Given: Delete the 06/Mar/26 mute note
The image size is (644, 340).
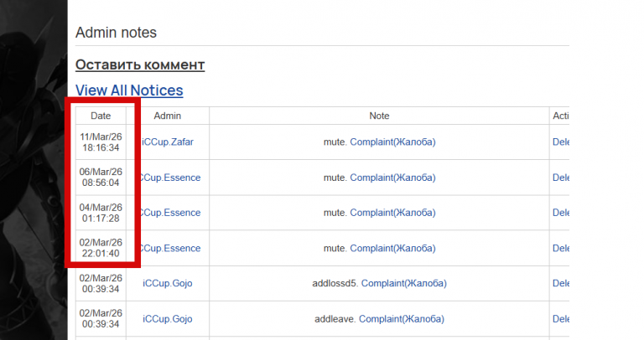Looking at the screenshot, I should 561,178.
